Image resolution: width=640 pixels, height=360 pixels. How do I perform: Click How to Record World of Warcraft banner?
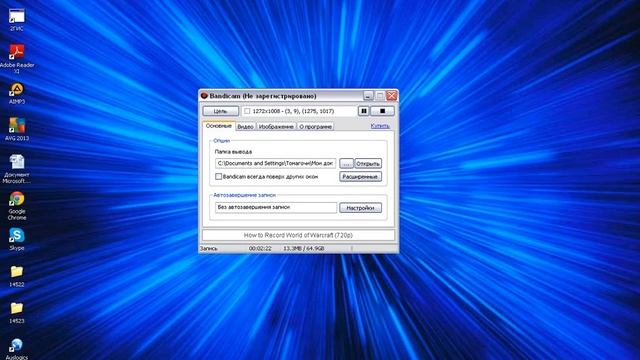[298, 235]
